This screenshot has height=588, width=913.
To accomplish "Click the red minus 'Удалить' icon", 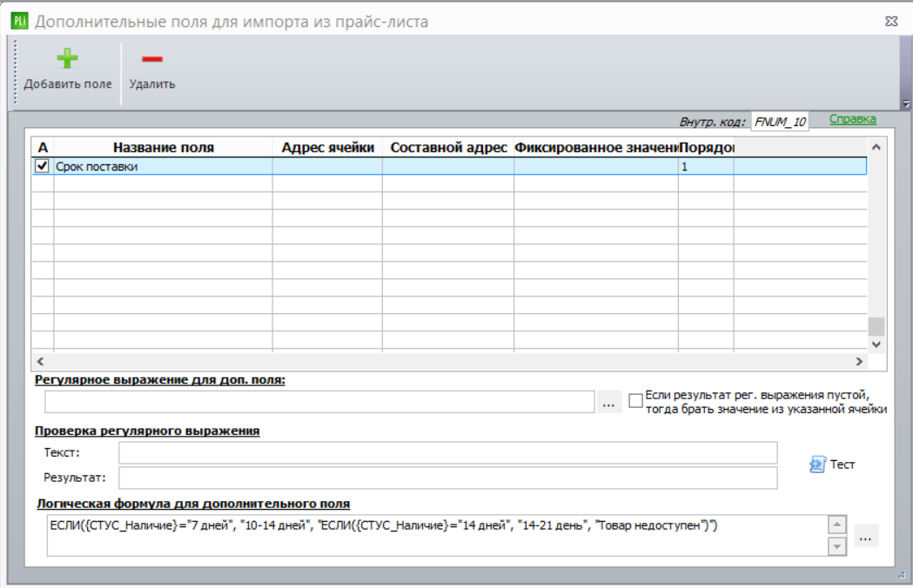I will pos(152,59).
